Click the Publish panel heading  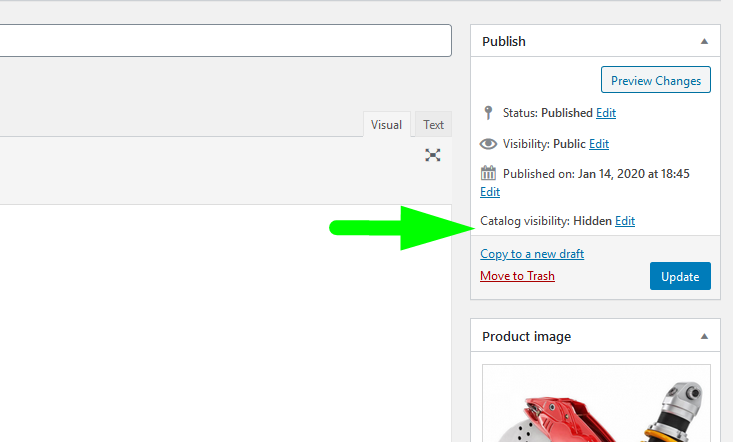click(504, 41)
